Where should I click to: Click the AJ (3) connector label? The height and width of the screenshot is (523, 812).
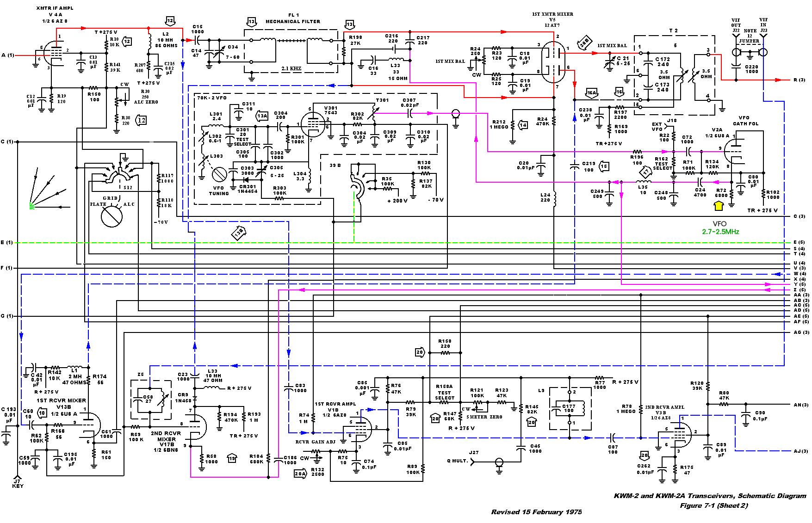[x=801, y=451]
